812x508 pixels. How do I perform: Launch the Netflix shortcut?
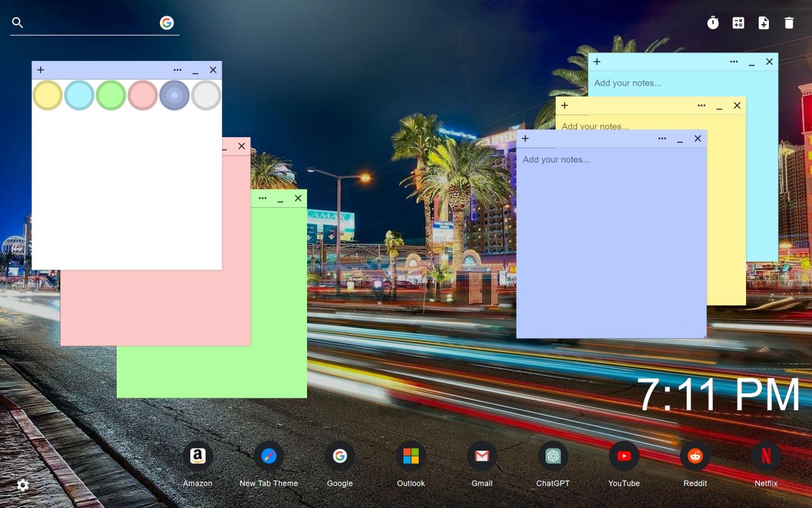[766, 456]
